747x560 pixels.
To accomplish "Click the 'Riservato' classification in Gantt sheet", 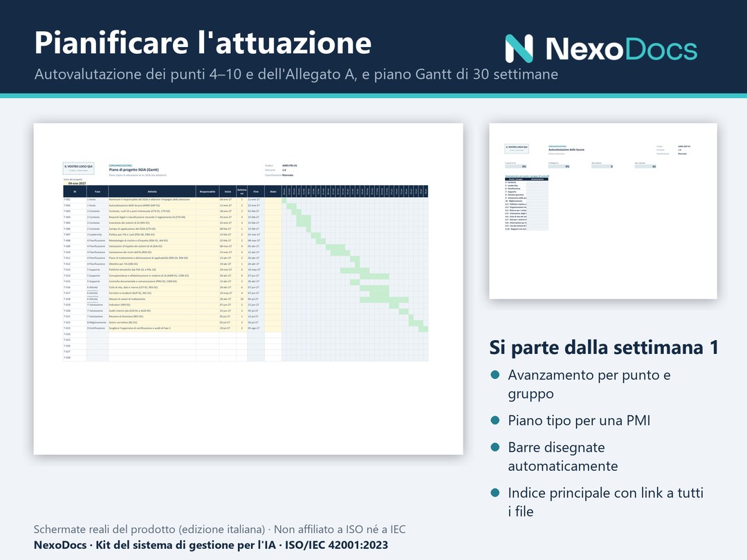I will coord(288,175).
